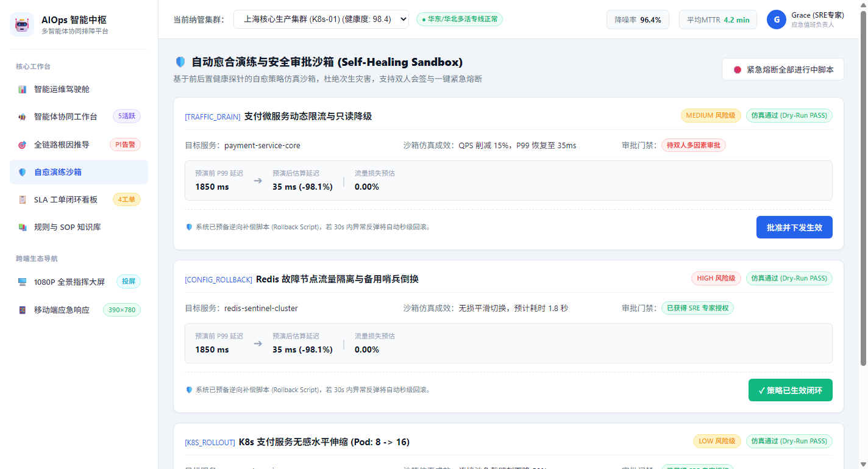The height and width of the screenshot is (469, 868).
Task: Click the red dot icon on 紧急熔断 button
Action: click(738, 70)
